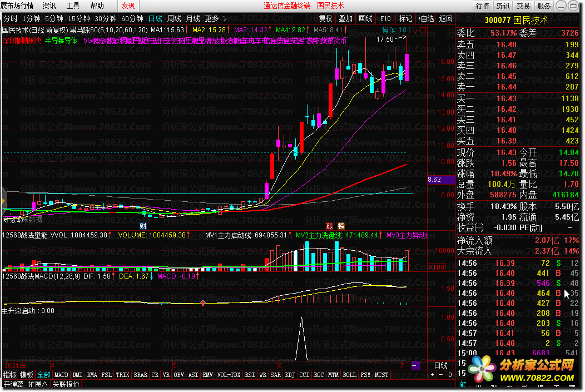Screen dimensions: 585x392
Task: Click the 开弹幕 button
Action: point(13,384)
